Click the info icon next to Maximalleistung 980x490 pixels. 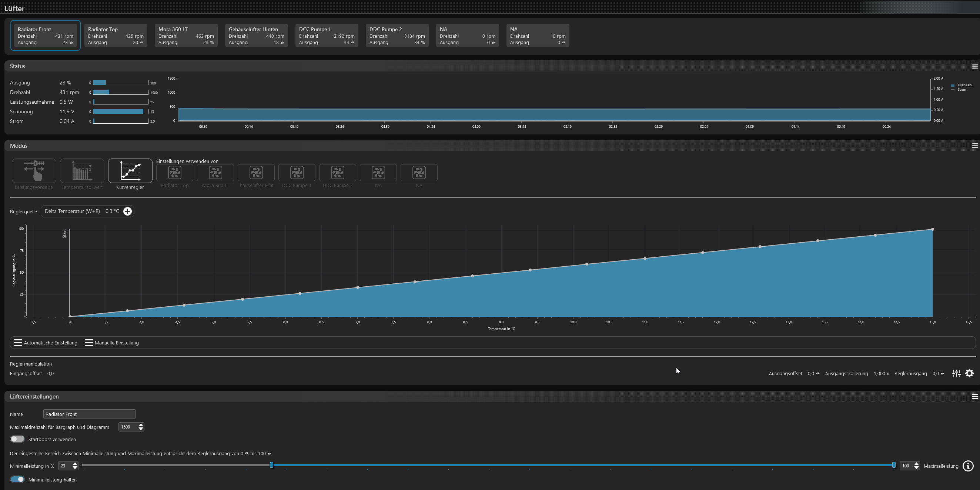pos(968,466)
